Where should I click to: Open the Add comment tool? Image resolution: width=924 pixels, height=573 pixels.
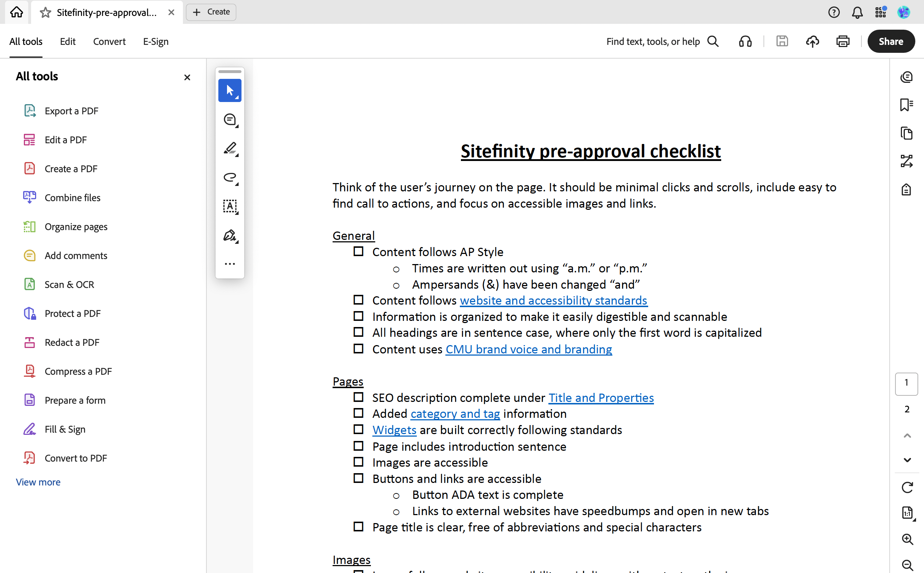(230, 119)
